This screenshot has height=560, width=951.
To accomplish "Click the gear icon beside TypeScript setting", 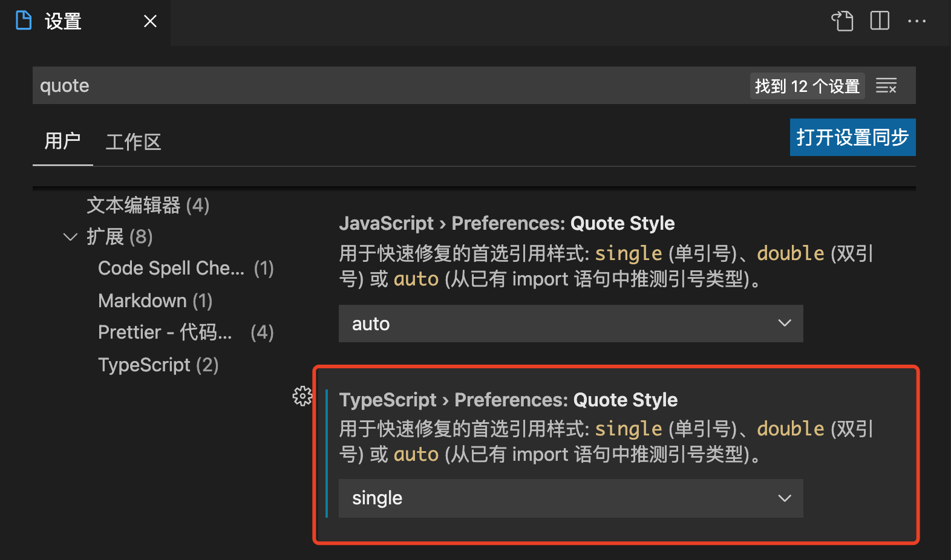I will (x=302, y=396).
